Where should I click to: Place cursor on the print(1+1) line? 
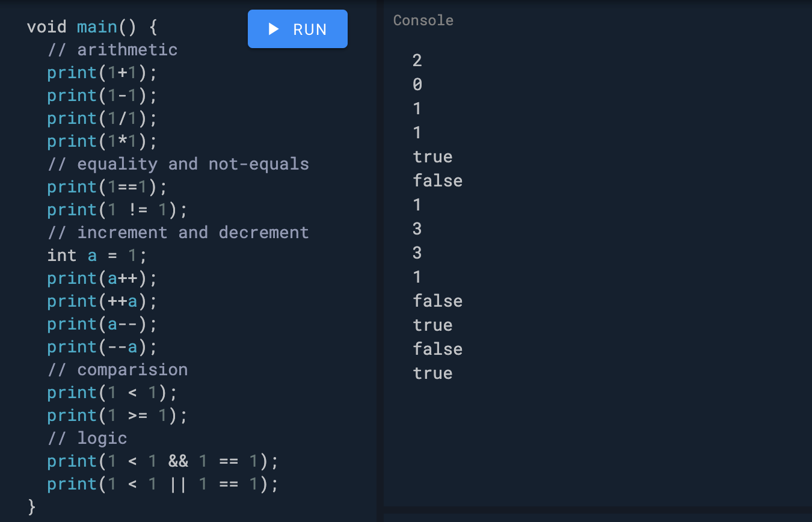tap(101, 72)
